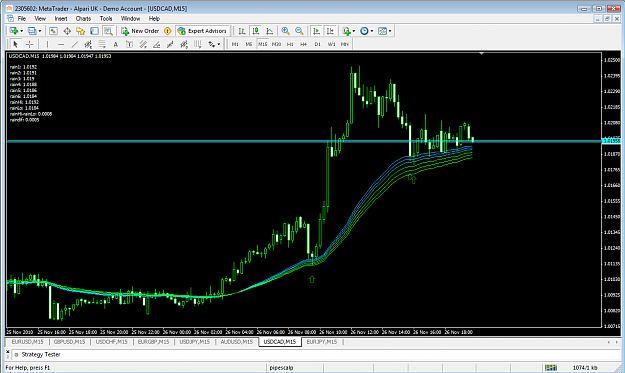The height and width of the screenshot is (373, 625).
Task: Select the Cycle Lines tool
Action: coord(197,44)
